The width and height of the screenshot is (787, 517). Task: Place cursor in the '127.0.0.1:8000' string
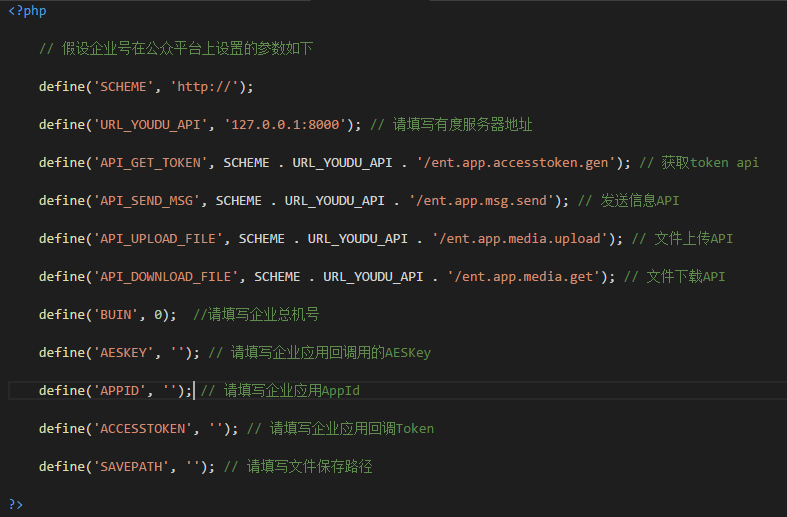(285, 124)
